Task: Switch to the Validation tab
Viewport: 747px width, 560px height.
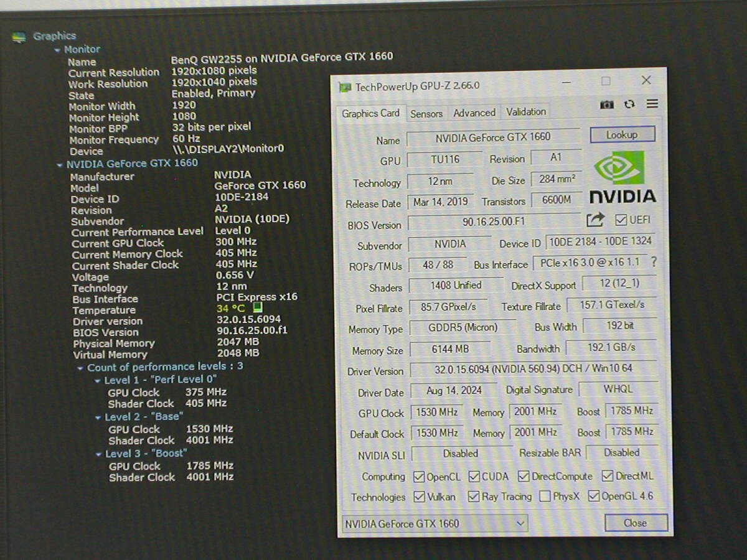Action: pyautogui.click(x=526, y=112)
